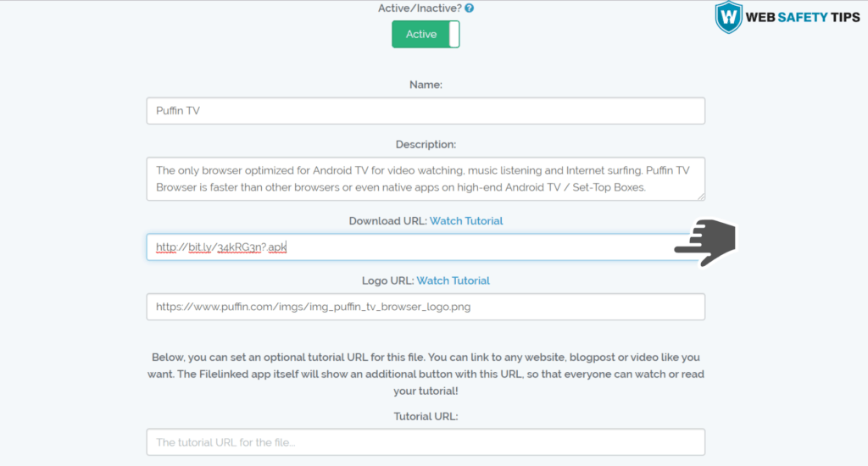Open Watch Tutorial link beside Download URL
The height and width of the screenshot is (466, 868).
pos(466,221)
